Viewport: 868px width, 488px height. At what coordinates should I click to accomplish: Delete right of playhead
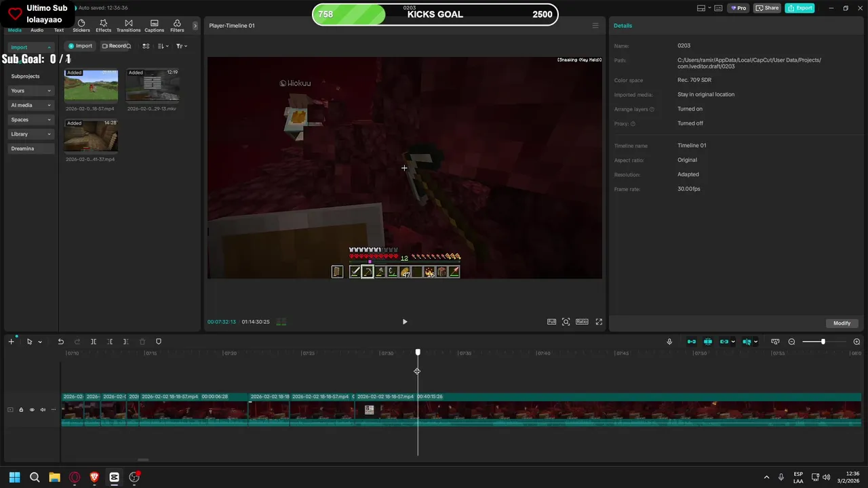125,342
